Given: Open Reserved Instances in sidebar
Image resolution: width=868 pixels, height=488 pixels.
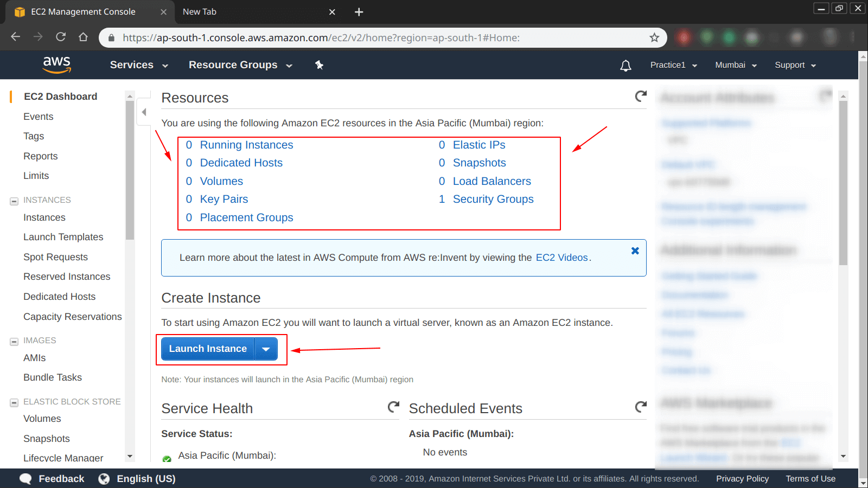Looking at the screenshot, I should 67,277.
